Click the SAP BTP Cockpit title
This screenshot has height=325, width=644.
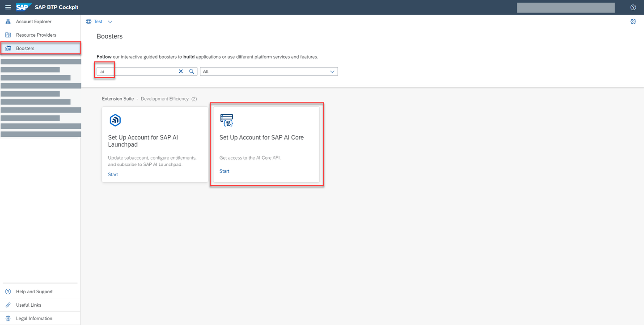[x=56, y=7]
